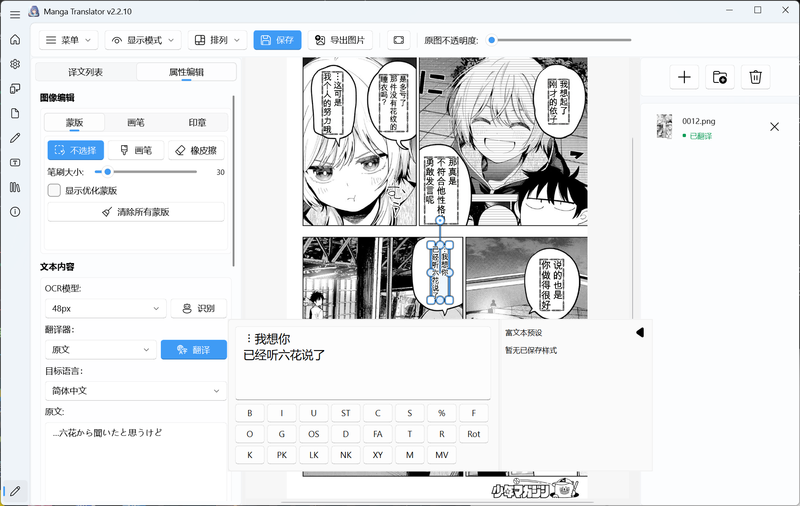The width and height of the screenshot is (800, 506).
Task: Click the Rot format button
Action: (x=473, y=434)
